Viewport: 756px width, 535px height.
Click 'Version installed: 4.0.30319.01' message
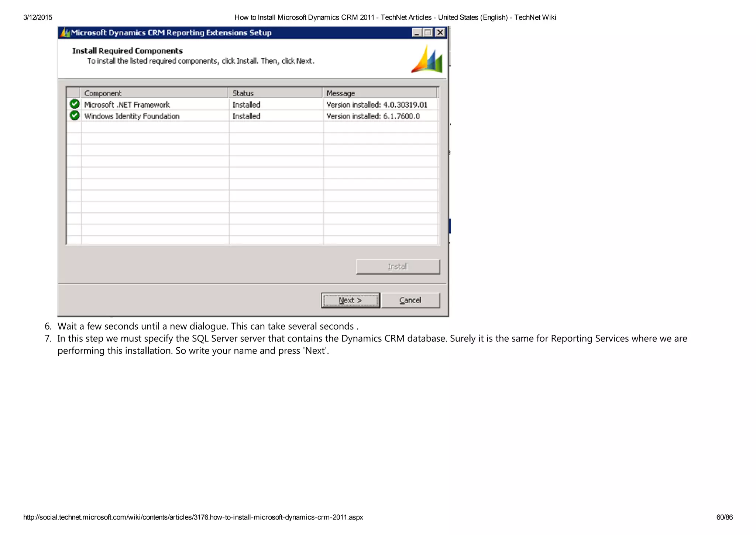377,105
